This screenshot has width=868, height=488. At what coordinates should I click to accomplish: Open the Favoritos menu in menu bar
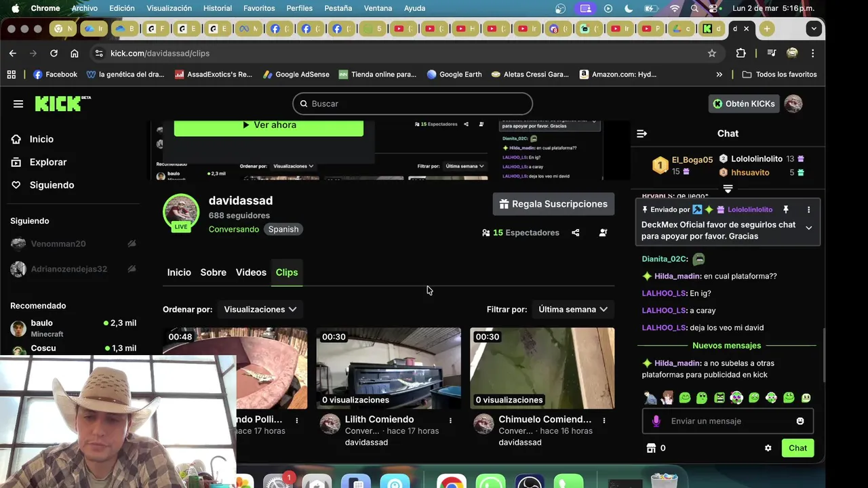coord(259,8)
